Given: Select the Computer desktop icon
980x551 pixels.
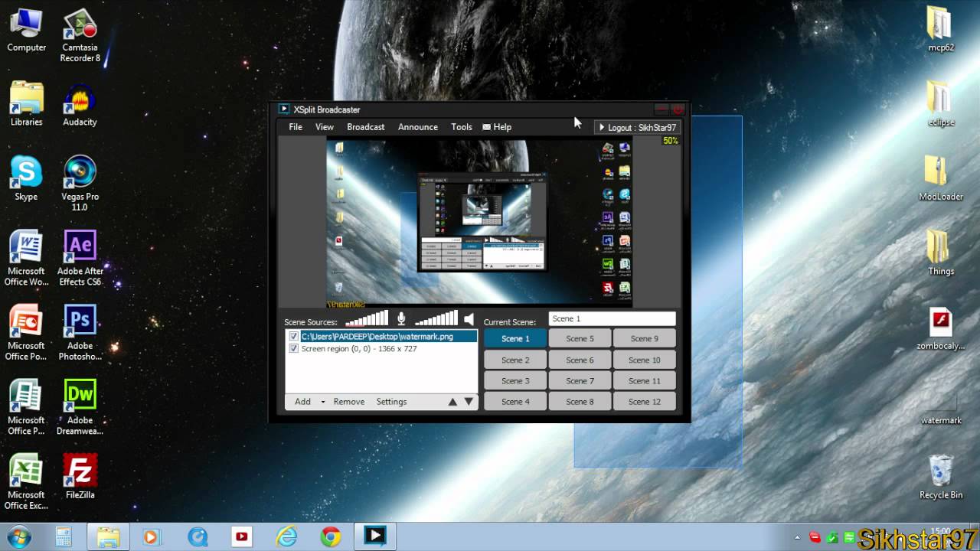Looking at the screenshot, I should (26, 31).
